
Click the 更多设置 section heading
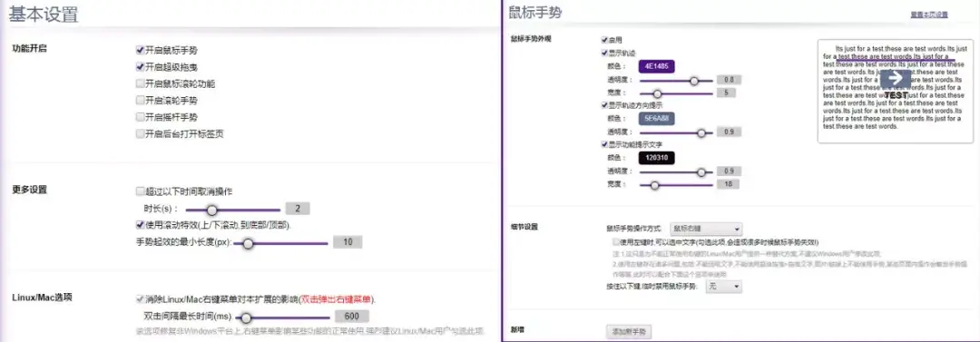[29, 189]
